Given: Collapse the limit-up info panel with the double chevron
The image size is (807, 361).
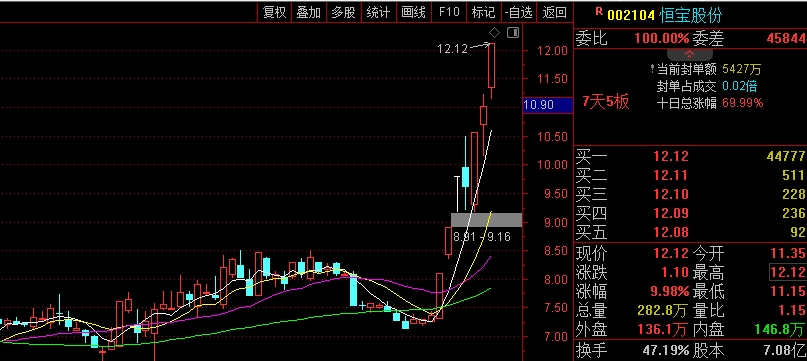Looking at the screenshot, I should pyautogui.click(x=690, y=54).
